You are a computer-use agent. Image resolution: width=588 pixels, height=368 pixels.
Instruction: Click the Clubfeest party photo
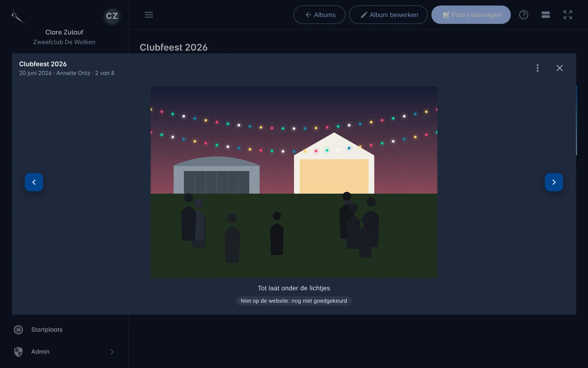point(294,182)
